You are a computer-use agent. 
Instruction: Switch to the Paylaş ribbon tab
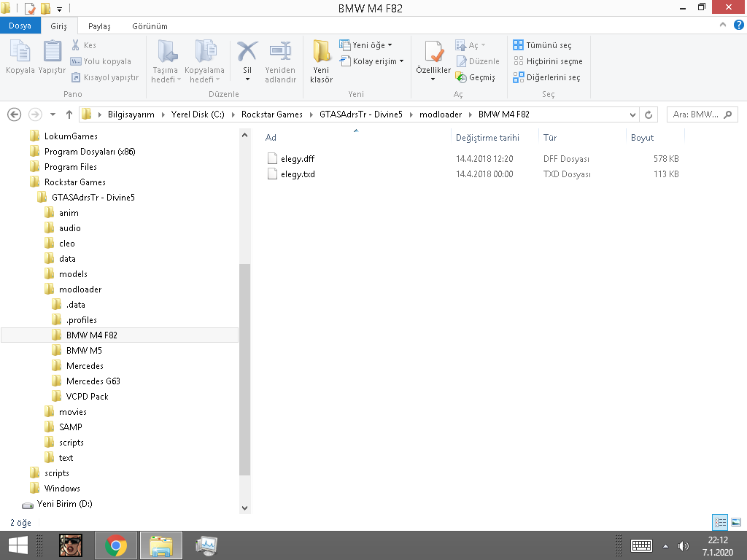(99, 26)
